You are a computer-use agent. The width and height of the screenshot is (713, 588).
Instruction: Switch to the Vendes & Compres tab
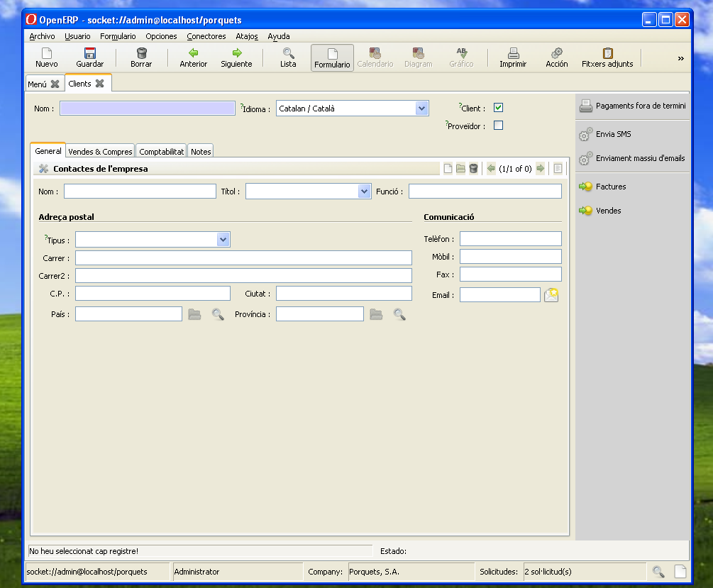point(100,152)
